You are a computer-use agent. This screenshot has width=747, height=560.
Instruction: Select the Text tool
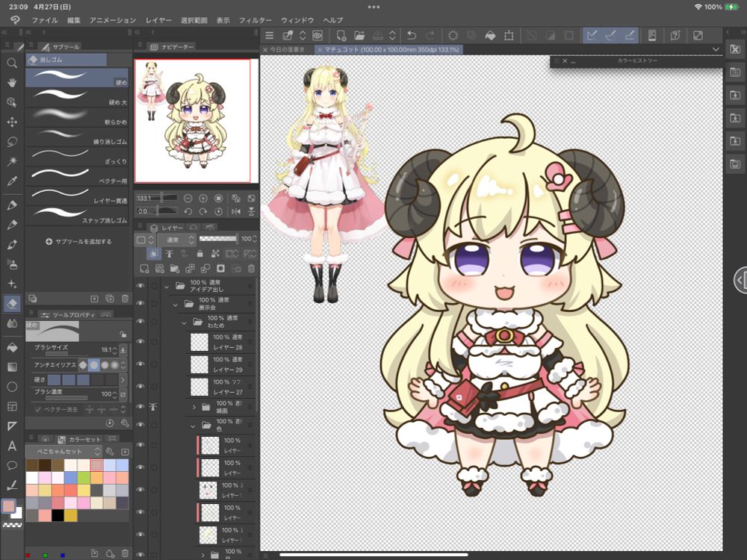(x=12, y=446)
